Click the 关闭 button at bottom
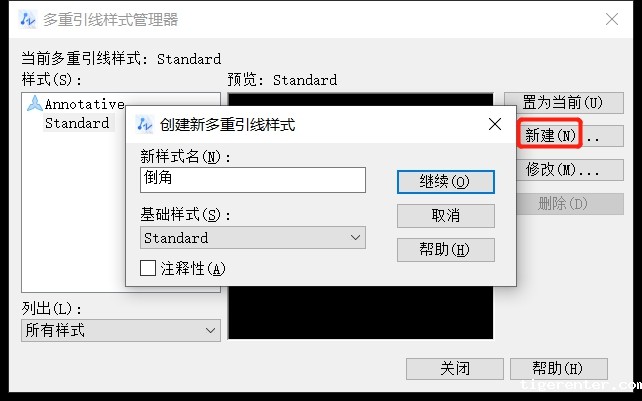The image size is (642, 401). coord(455,369)
